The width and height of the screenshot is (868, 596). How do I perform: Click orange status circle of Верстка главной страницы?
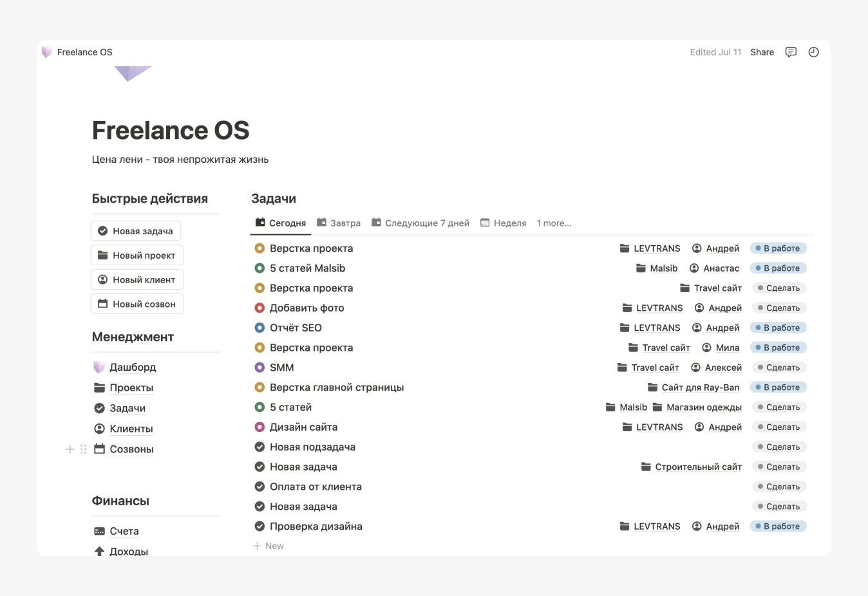coord(259,387)
